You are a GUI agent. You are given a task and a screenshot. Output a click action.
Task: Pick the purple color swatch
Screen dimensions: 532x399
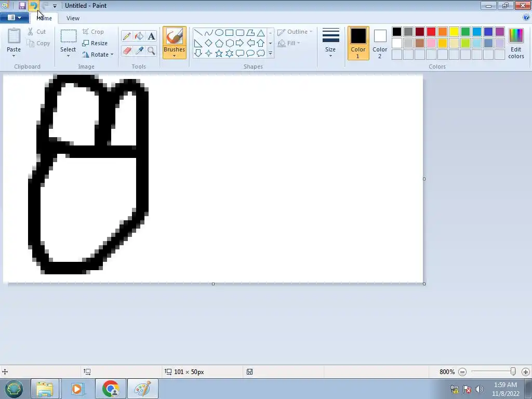500,32
